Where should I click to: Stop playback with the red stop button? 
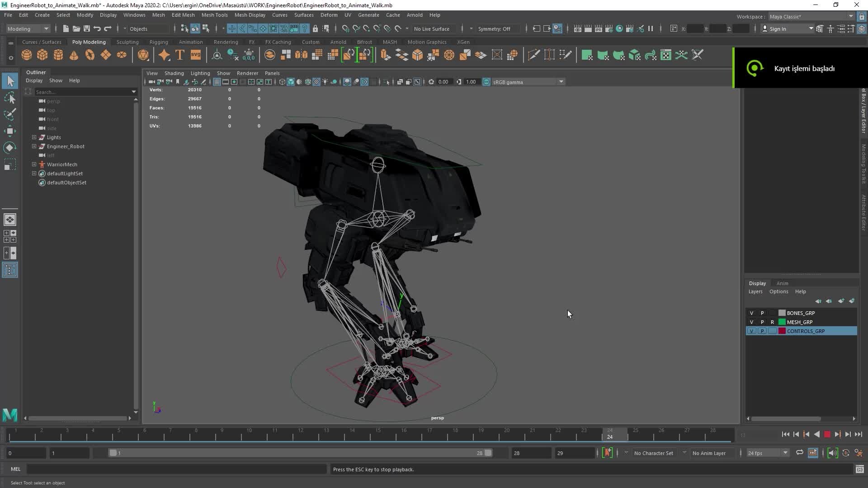(x=827, y=434)
